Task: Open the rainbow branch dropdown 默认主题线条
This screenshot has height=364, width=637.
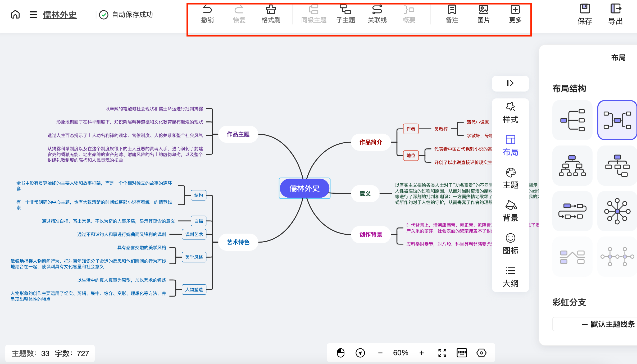Action: pyautogui.click(x=595, y=324)
